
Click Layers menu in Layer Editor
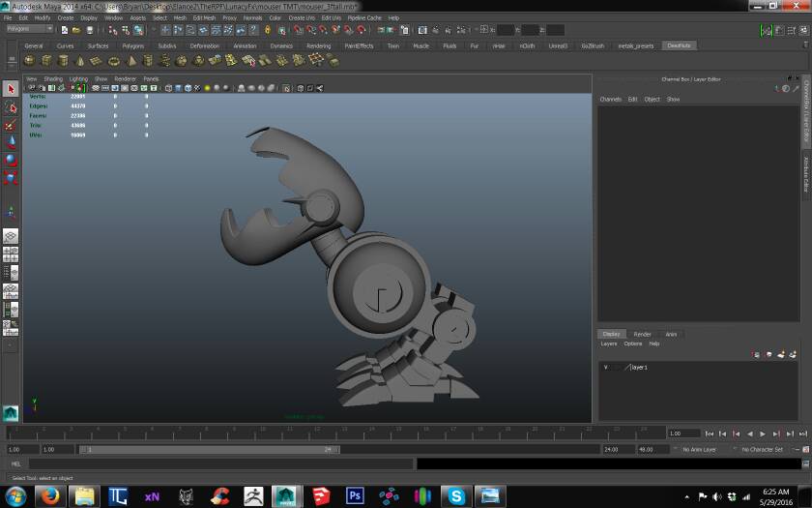609,344
